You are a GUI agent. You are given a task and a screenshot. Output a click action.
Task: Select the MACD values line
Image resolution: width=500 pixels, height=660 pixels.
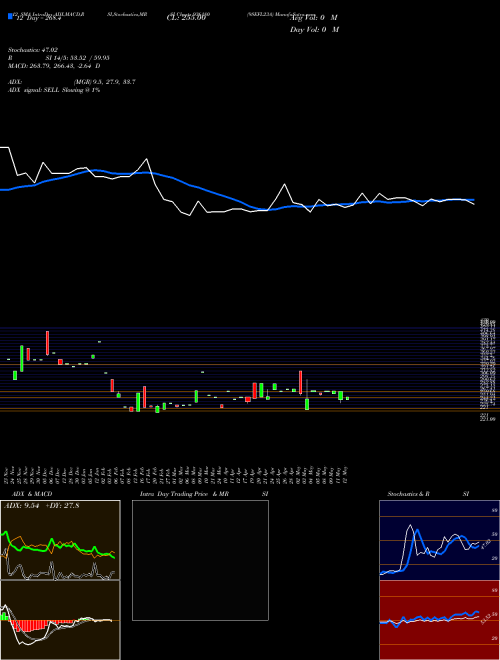54,66
